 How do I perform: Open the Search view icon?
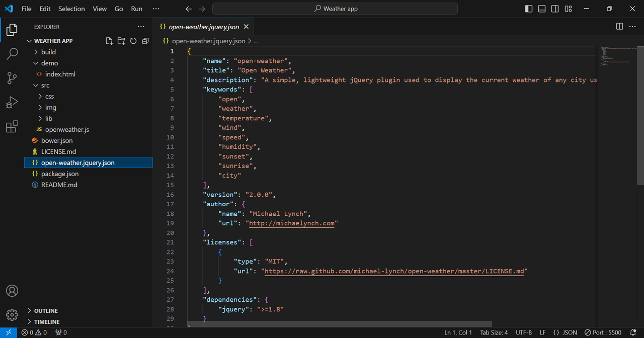point(12,54)
